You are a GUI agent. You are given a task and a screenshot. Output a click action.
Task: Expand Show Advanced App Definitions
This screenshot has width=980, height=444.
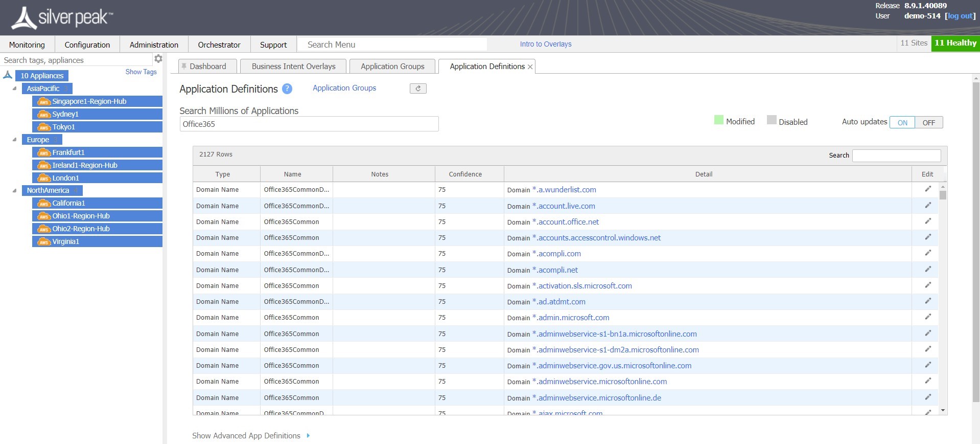(251, 436)
